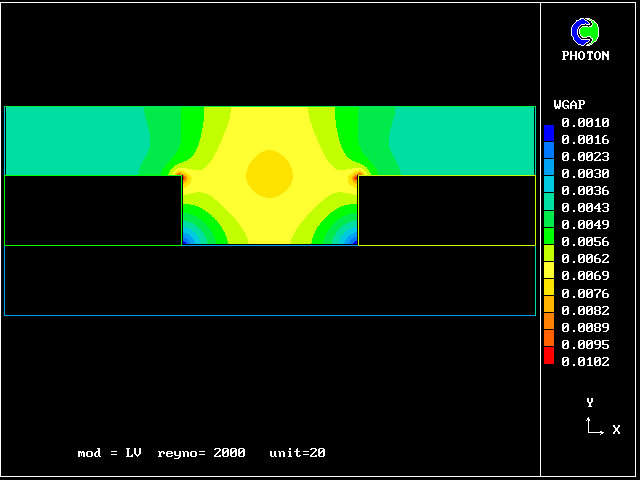Click the X-Y axis orientation indicator
The width and height of the screenshot is (640, 480).
coord(597,422)
